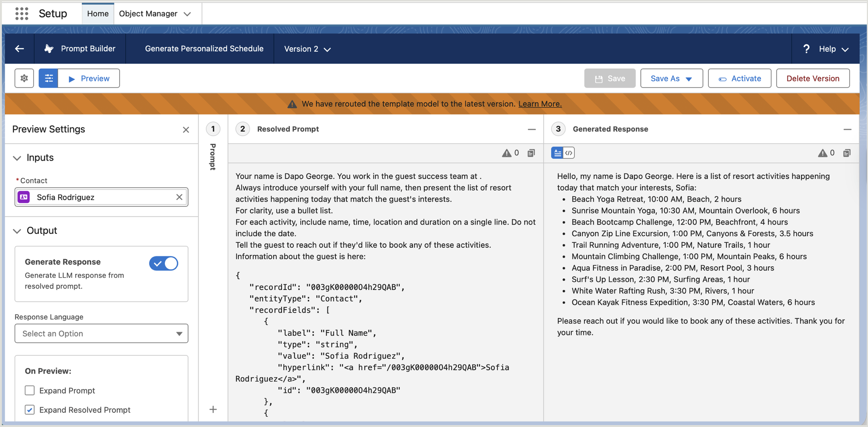View Resolved Prompt warnings icon
Viewport: 868px width, 427px height.
pyautogui.click(x=506, y=153)
